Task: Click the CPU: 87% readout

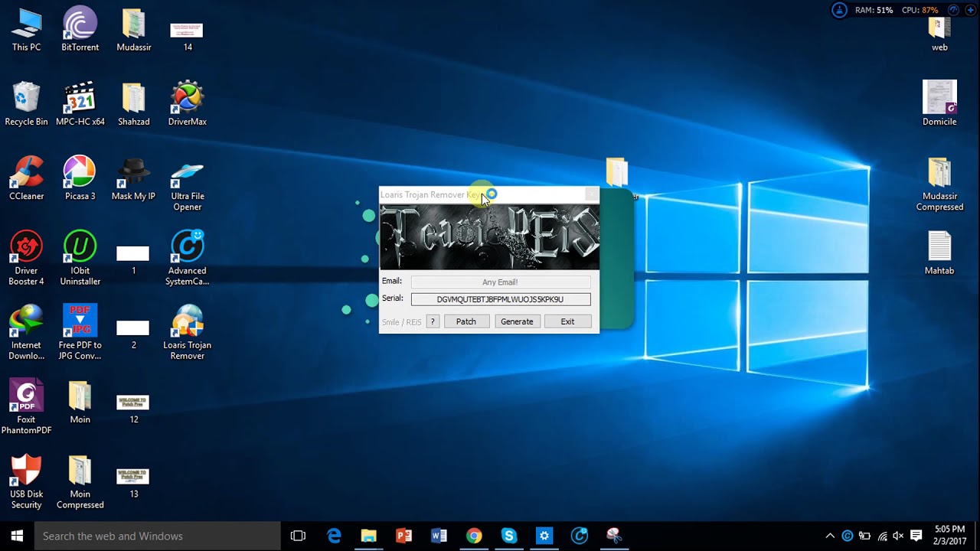Action: [920, 10]
